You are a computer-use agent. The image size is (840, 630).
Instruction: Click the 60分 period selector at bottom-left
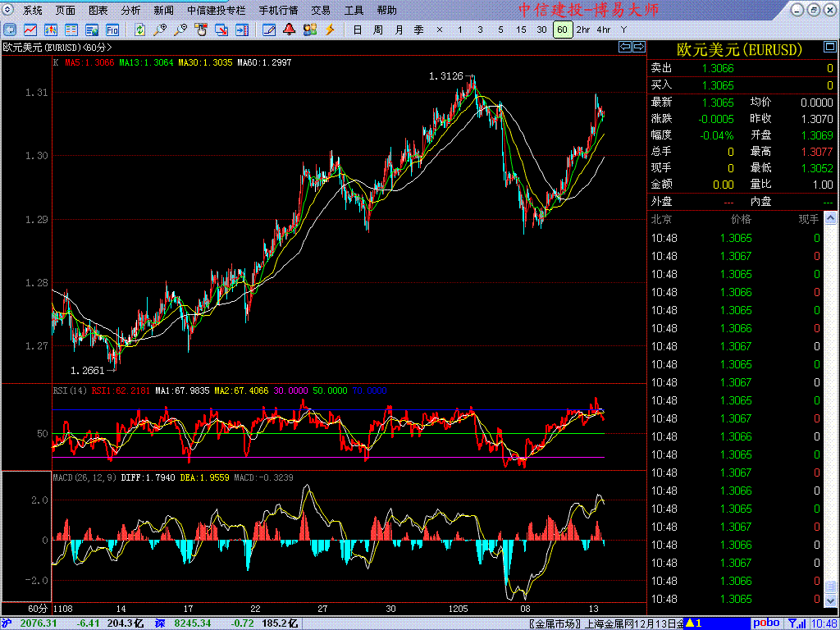pos(38,609)
